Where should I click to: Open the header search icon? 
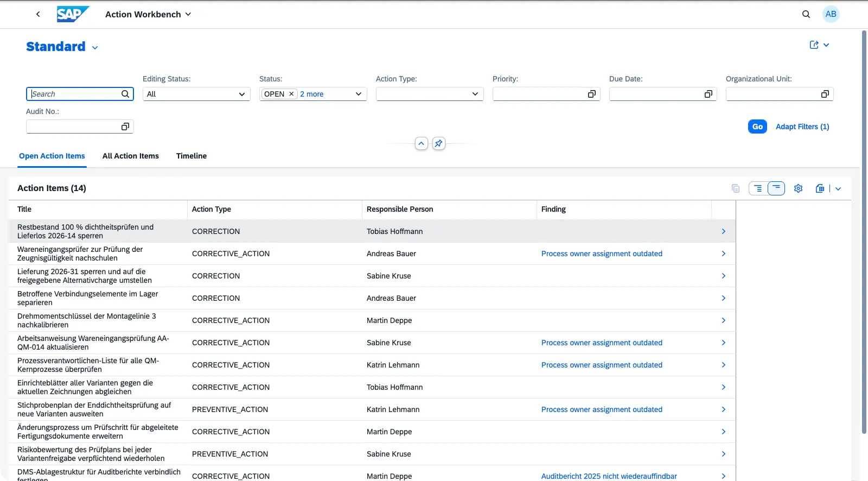pyautogui.click(x=806, y=14)
